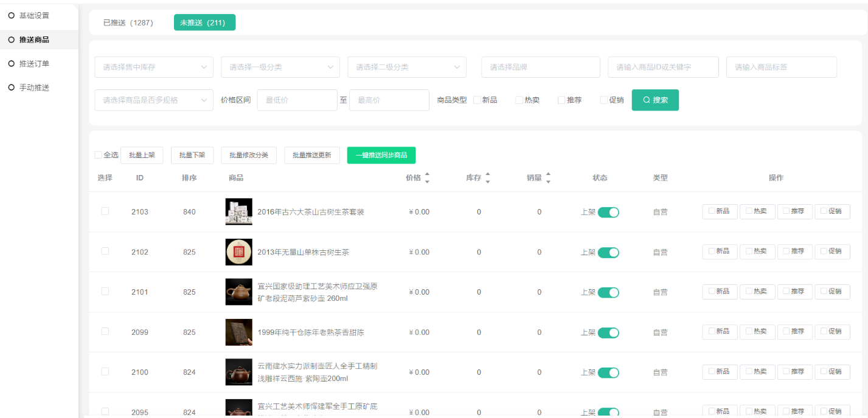Click the 最低价 minimum price input
The image size is (868, 418).
pyautogui.click(x=297, y=100)
